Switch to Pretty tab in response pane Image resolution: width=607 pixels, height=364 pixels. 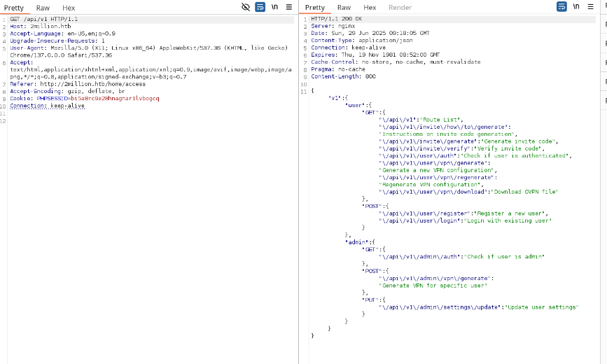click(x=315, y=8)
